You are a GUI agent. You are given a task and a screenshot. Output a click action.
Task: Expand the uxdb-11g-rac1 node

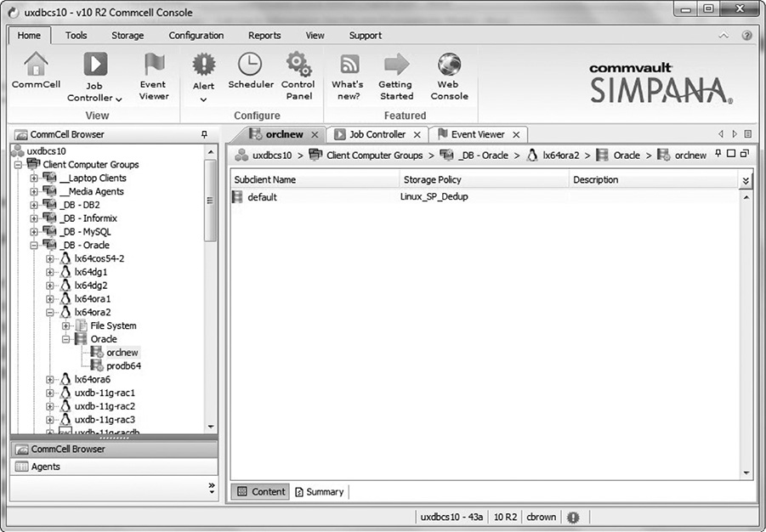pyautogui.click(x=50, y=393)
